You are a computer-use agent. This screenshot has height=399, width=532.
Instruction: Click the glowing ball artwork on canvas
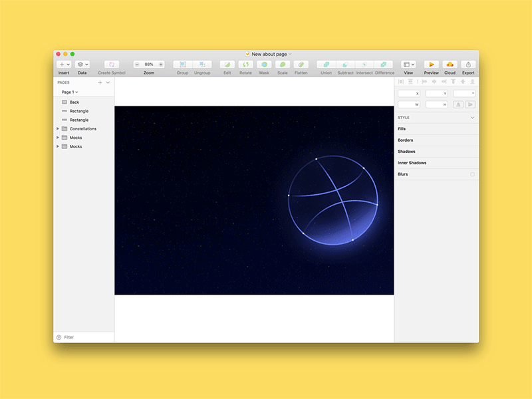pyautogui.click(x=333, y=200)
